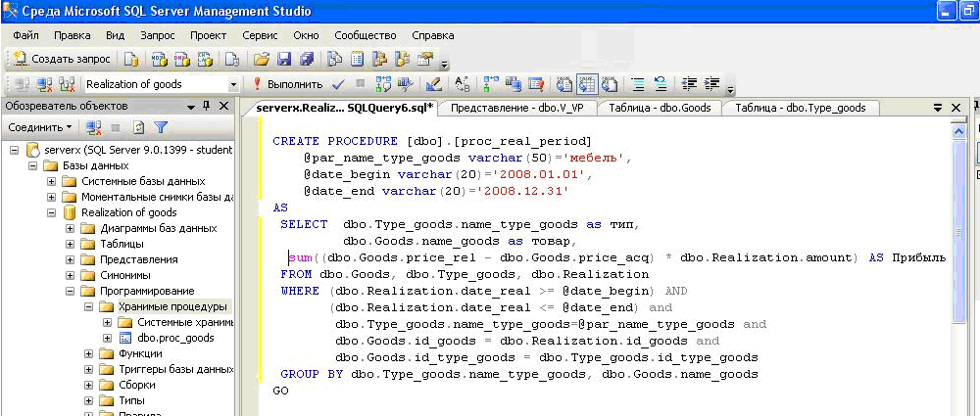Screen dimensions: 980x416
Task: Create a new MDX query
Action: point(160,60)
